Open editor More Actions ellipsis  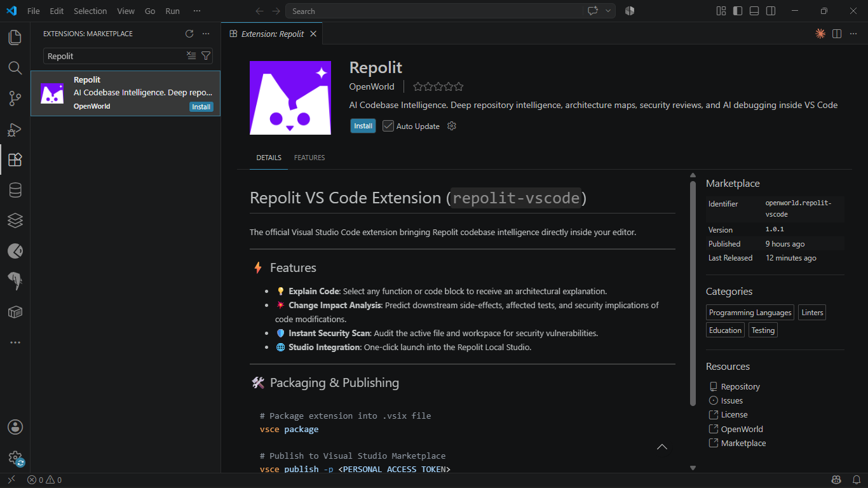point(854,34)
